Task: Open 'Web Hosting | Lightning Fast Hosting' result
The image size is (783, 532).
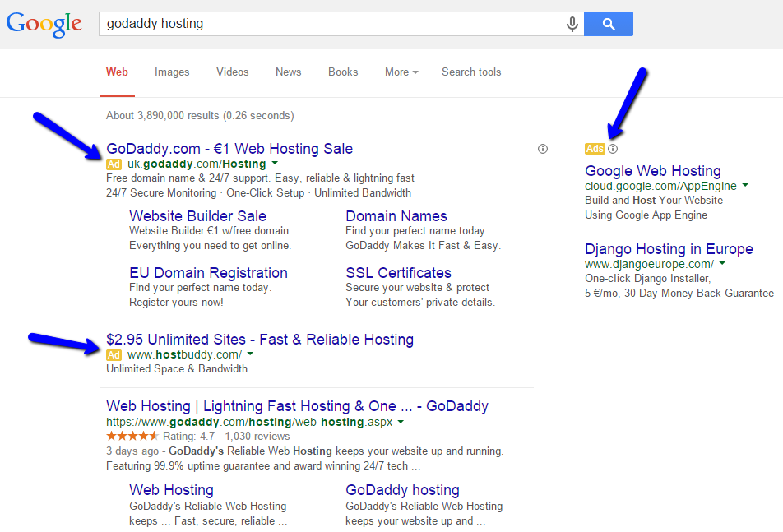Action: tap(297, 406)
